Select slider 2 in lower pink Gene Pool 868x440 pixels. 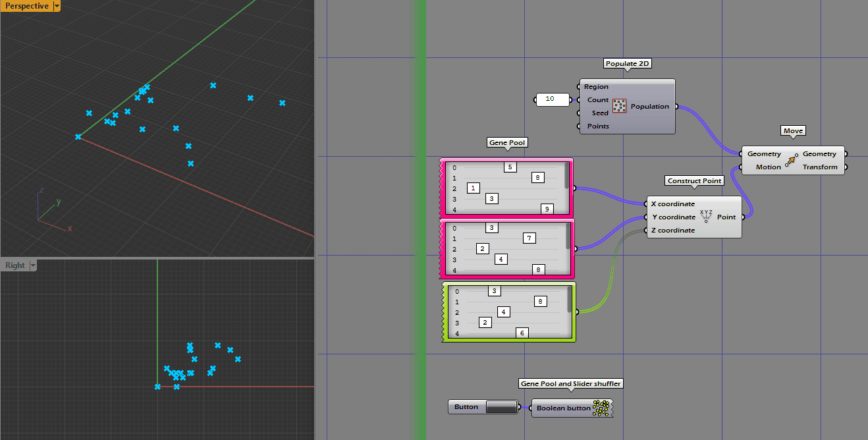(x=483, y=249)
